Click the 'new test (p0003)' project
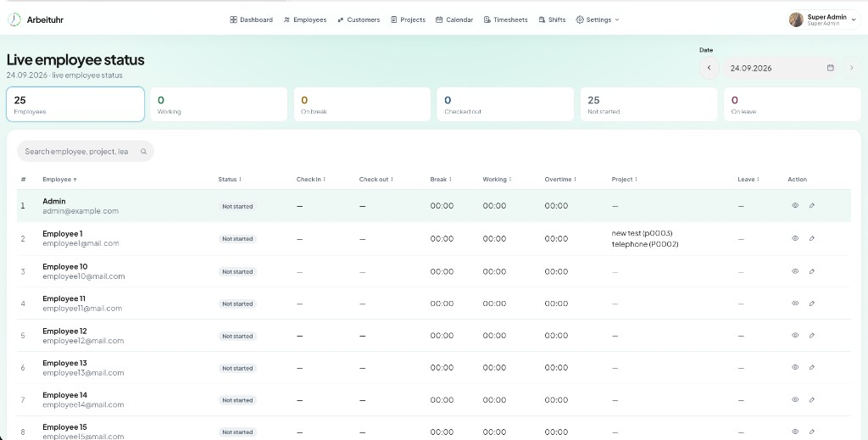Viewport: 868px width, 440px height. coord(643,233)
